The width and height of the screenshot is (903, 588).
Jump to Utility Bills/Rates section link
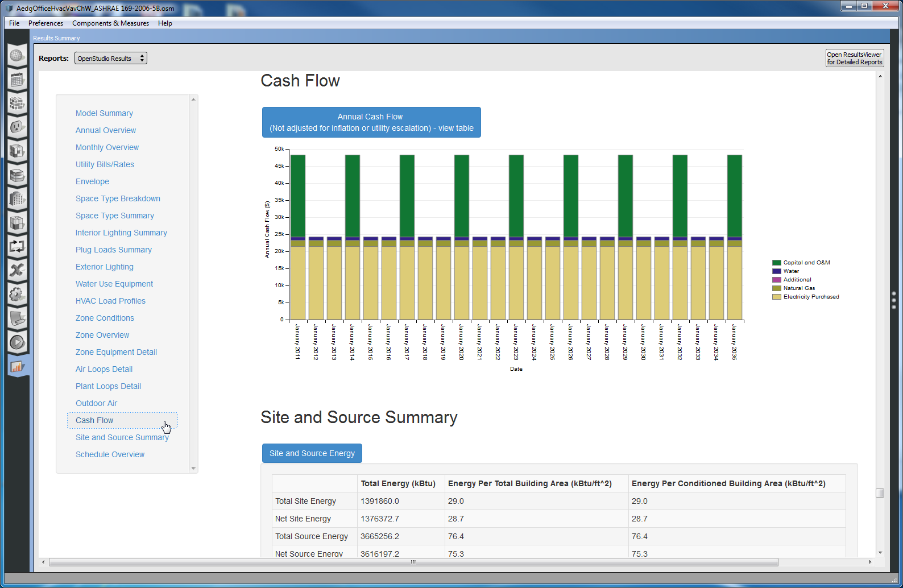[x=105, y=164]
